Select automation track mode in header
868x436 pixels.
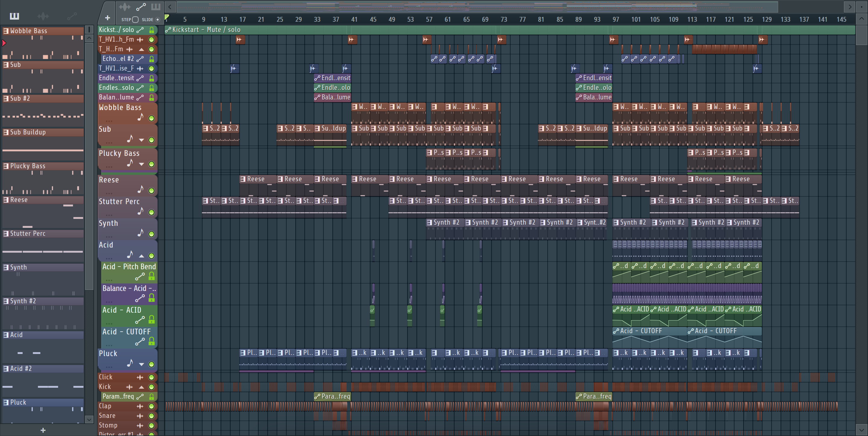141,7
